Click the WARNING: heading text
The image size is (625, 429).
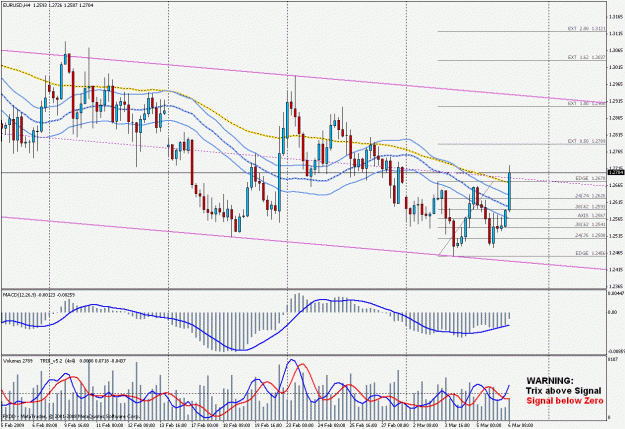(x=550, y=381)
